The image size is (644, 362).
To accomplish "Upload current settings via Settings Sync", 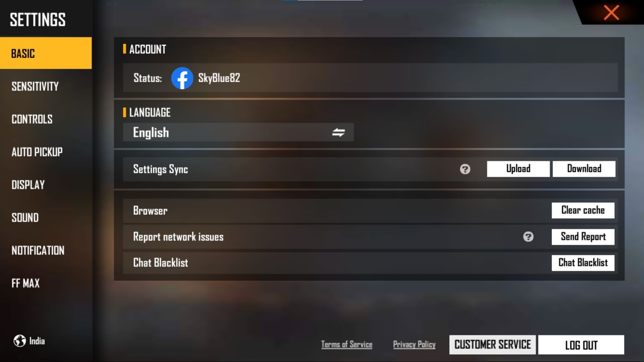I will click(x=518, y=169).
